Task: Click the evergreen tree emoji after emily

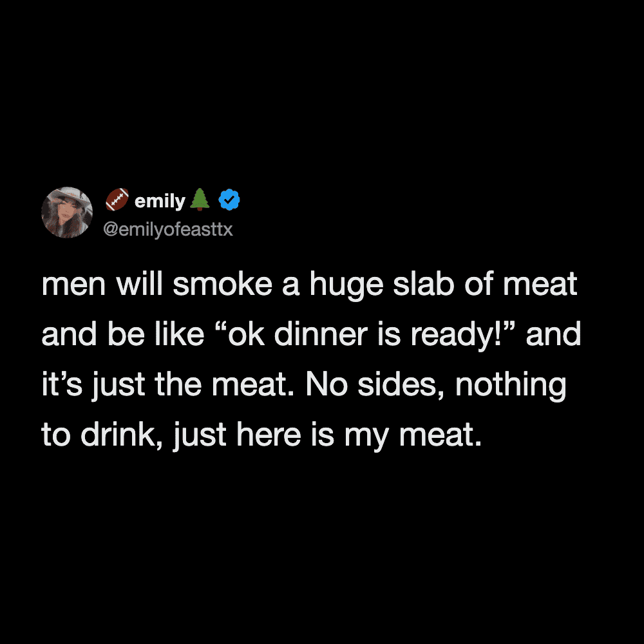Action: click(201, 200)
